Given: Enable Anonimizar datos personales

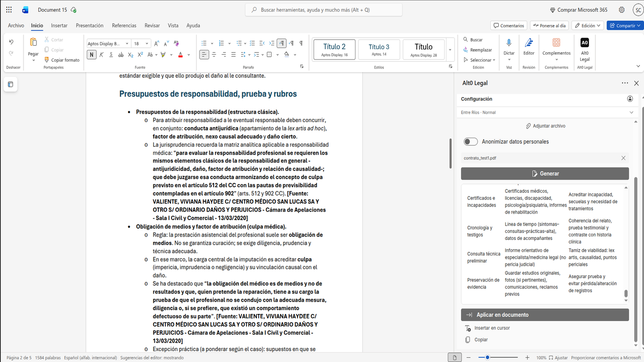Looking at the screenshot, I should (471, 141).
